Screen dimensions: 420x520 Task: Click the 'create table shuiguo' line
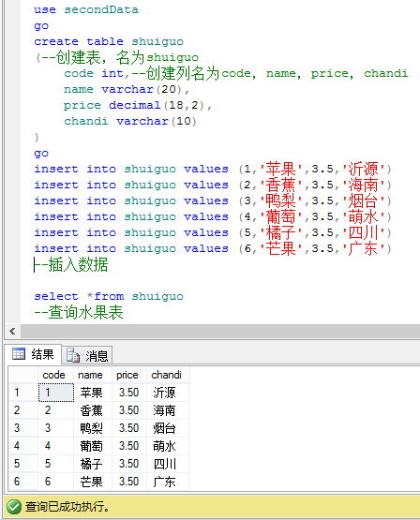[x=109, y=41]
